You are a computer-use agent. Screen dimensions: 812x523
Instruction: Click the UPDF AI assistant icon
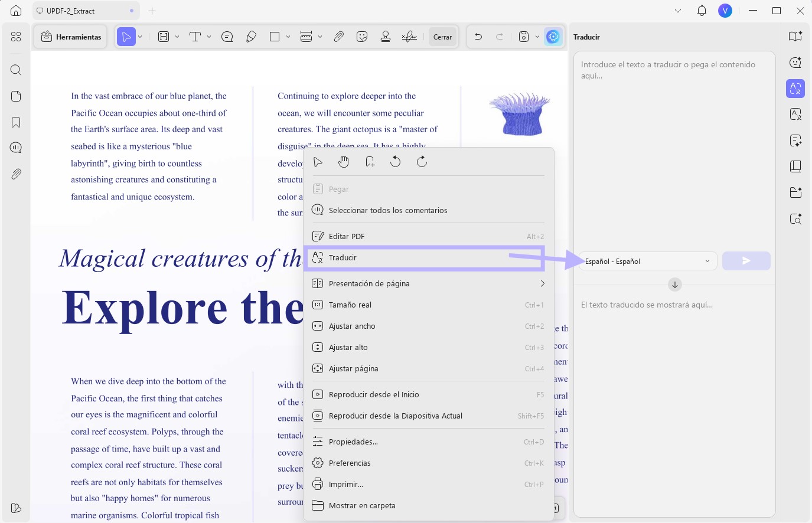(x=553, y=37)
